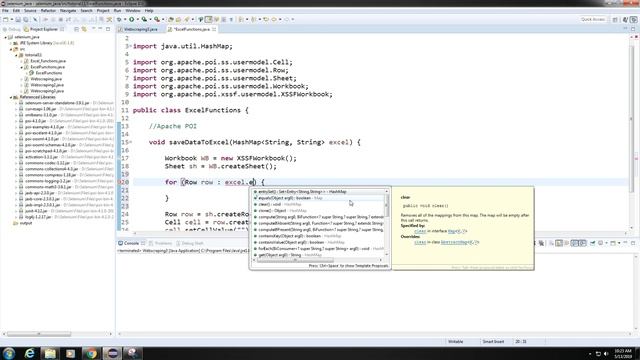
Task: Select Webscraping2.java in Project Explorer
Action: click(x=47, y=85)
